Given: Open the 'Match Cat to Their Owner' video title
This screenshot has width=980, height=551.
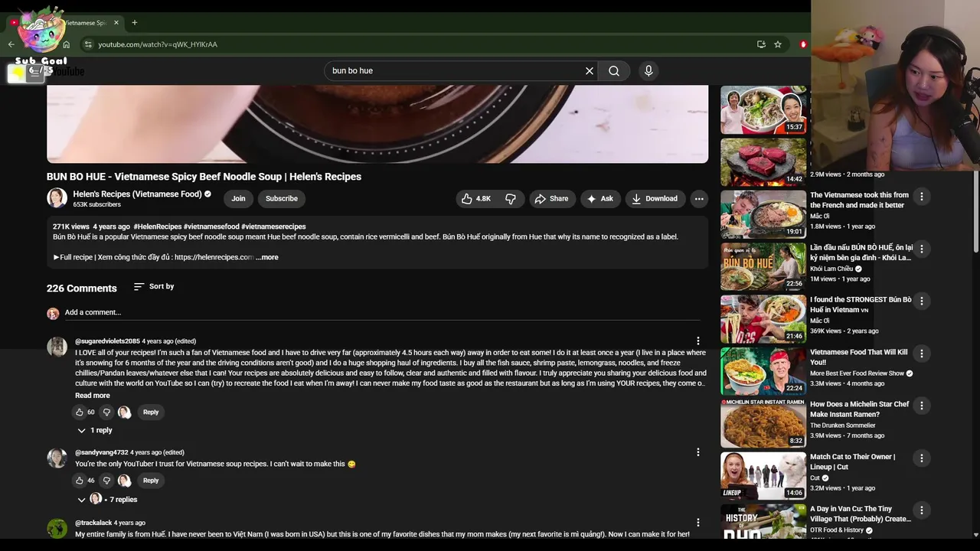Looking at the screenshot, I should click(852, 461).
